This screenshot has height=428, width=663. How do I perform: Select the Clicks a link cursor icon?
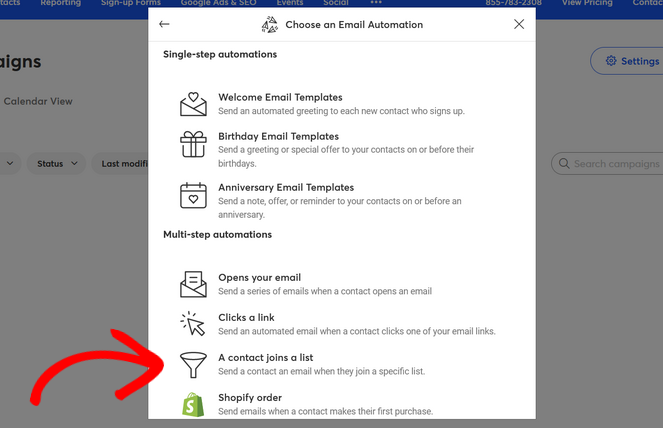[193, 324]
